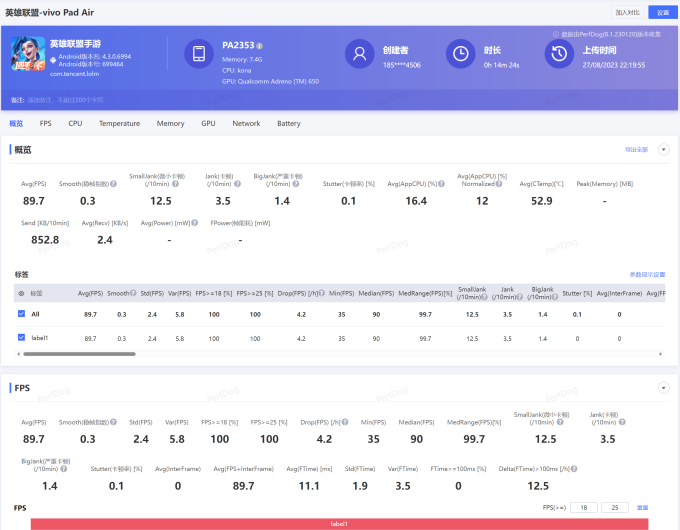The height and width of the screenshot is (530, 680).
Task: Open the FPS tab
Action: (x=46, y=124)
